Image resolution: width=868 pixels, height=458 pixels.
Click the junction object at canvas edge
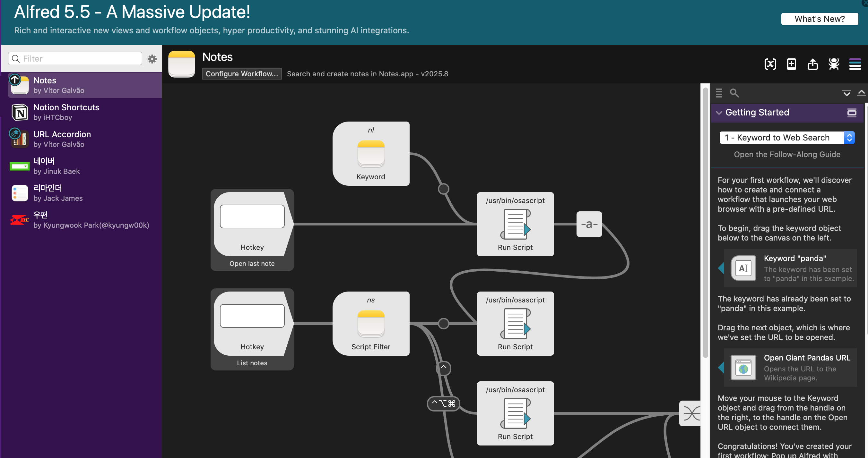pyautogui.click(x=690, y=413)
